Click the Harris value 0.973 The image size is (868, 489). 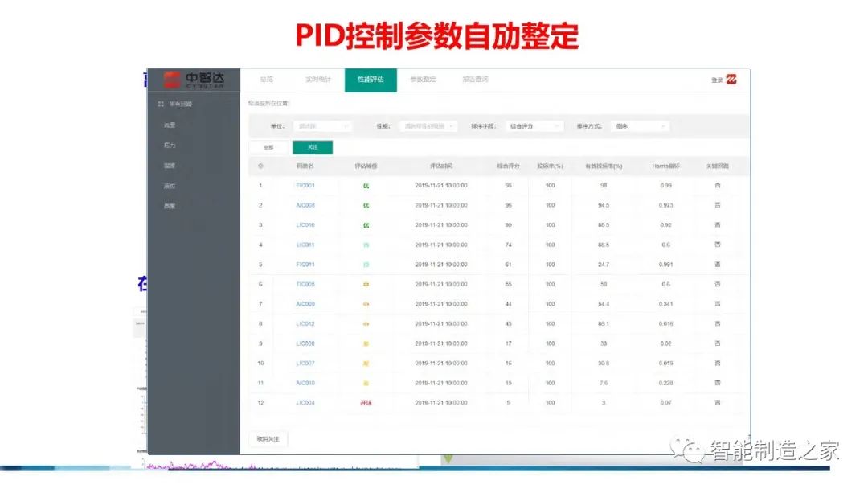point(666,205)
